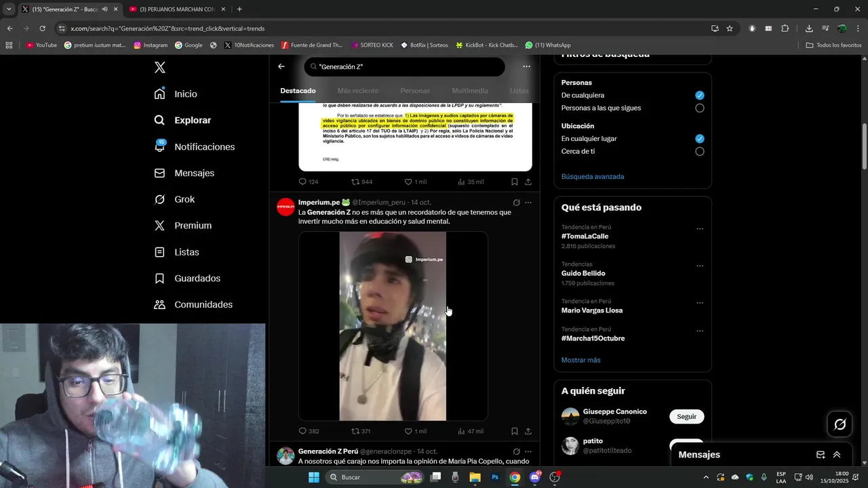The width and height of the screenshot is (868, 488).
Task: Click Grok icon on Imperium.pe post
Action: [x=516, y=202]
